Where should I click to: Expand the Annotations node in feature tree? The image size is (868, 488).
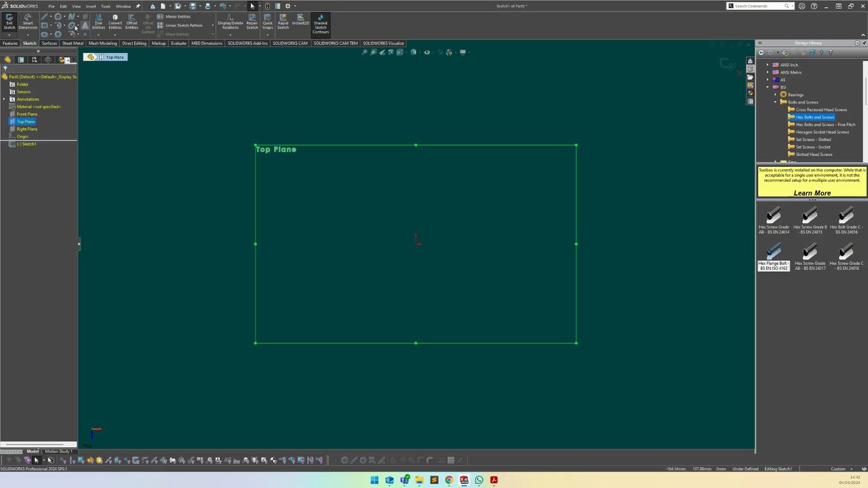(x=4, y=99)
